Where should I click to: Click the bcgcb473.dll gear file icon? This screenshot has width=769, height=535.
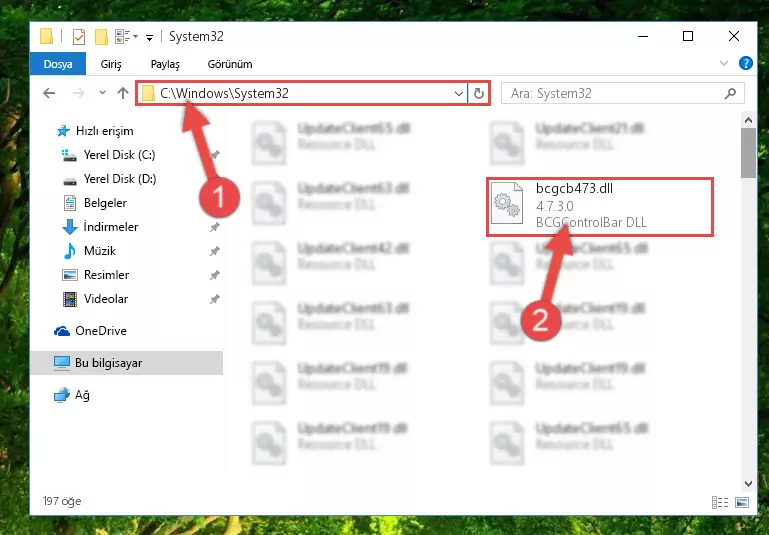[507, 203]
